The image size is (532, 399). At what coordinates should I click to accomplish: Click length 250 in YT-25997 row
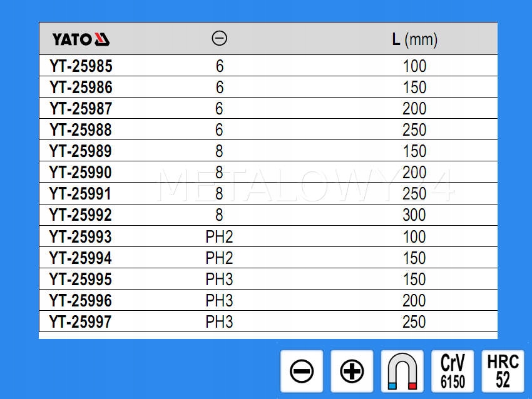tap(414, 321)
